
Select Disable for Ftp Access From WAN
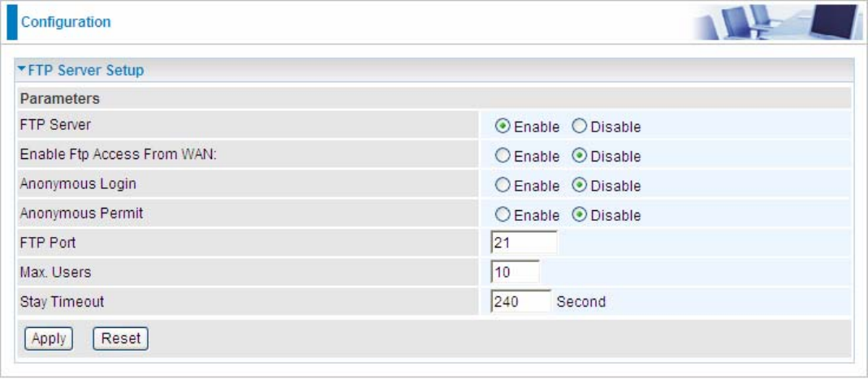point(579,157)
